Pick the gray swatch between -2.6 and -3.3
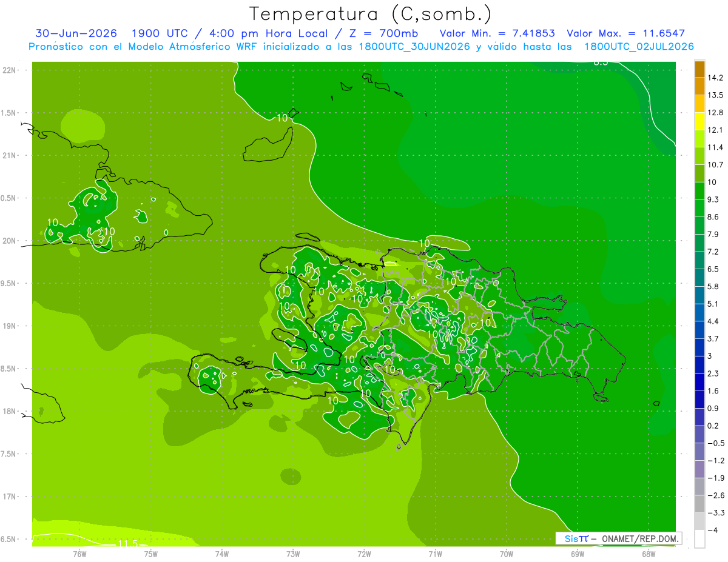Screen dimensions: 728x562 pos(699,504)
